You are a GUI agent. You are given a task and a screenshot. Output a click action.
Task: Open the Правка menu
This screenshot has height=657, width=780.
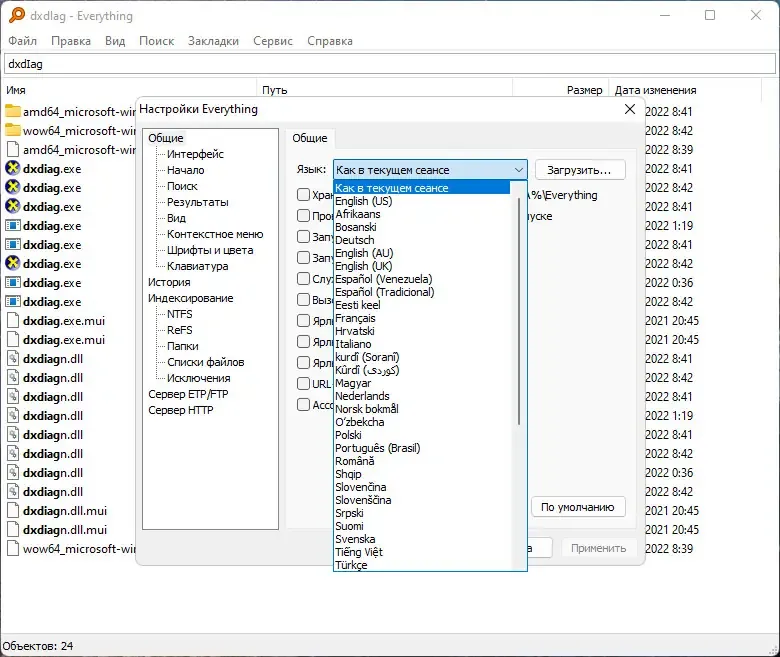71,41
